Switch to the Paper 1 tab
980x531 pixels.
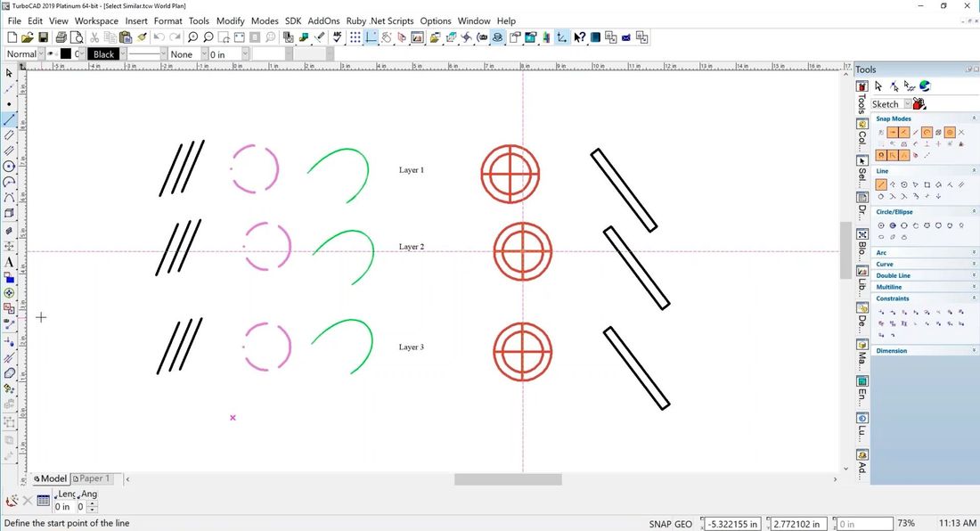pos(93,478)
